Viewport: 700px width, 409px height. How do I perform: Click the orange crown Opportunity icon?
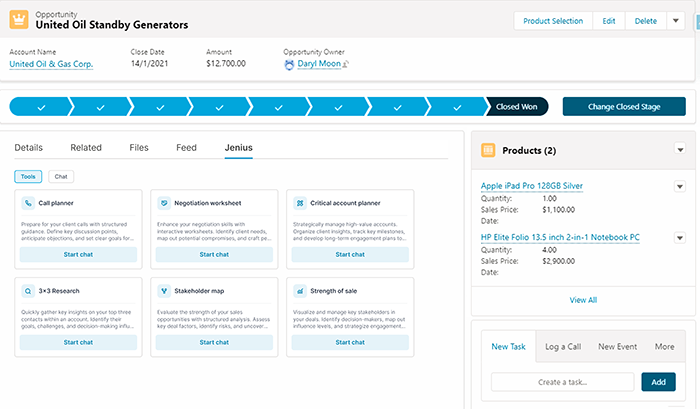19,20
